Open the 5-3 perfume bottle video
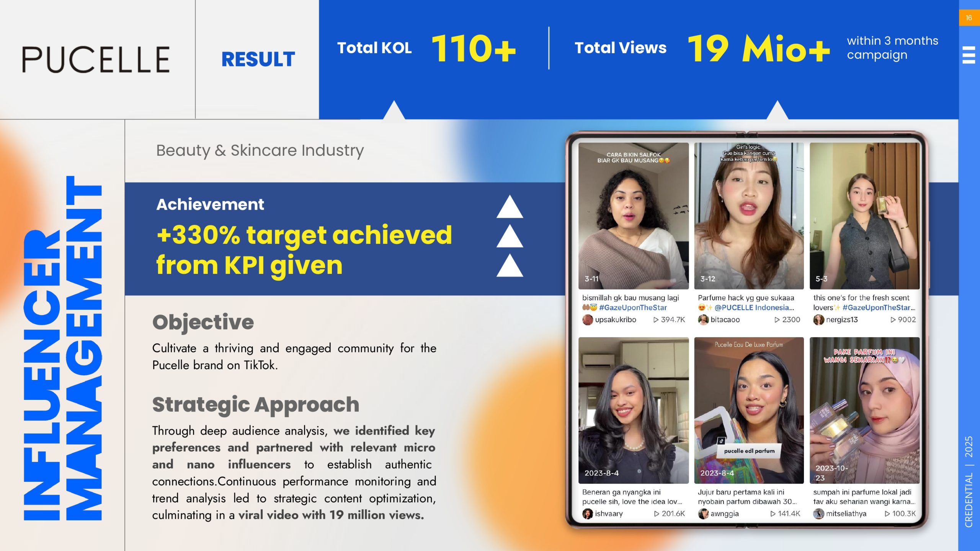This screenshot has height=551, width=980. (x=864, y=216)
